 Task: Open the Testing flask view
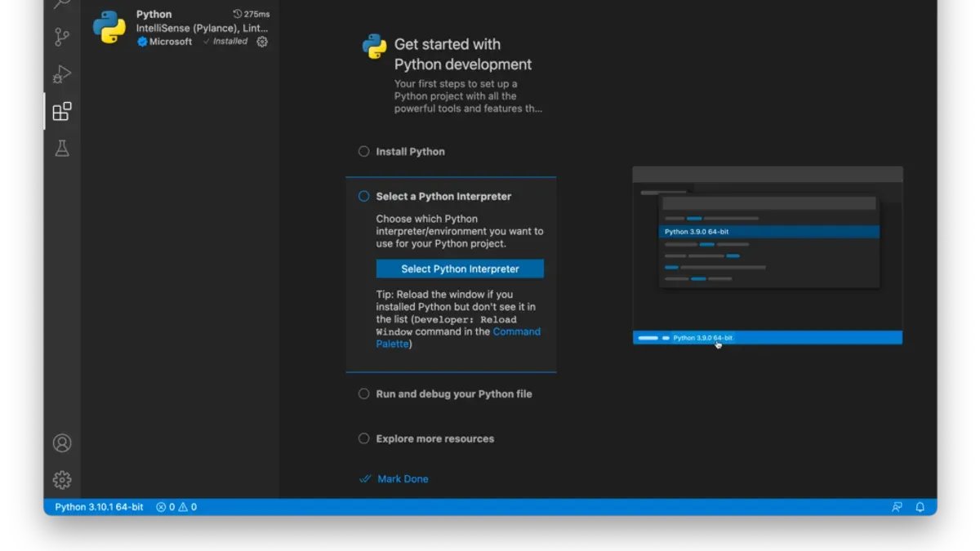[x=62, y=149]
